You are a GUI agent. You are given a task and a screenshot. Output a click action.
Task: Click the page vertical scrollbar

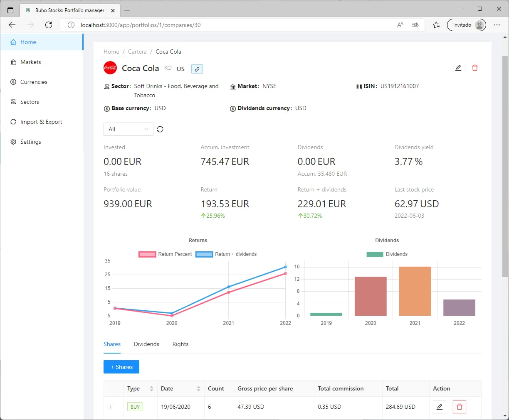point(505,166)
